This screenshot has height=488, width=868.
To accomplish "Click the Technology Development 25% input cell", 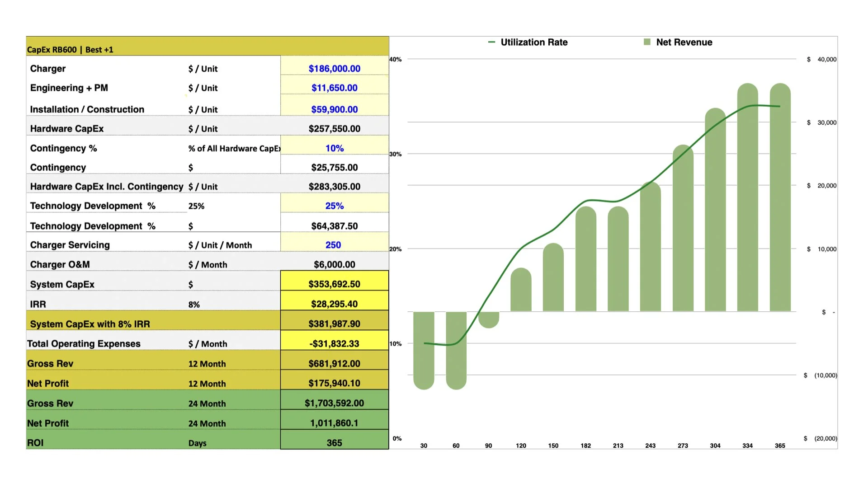I will 334,206.
